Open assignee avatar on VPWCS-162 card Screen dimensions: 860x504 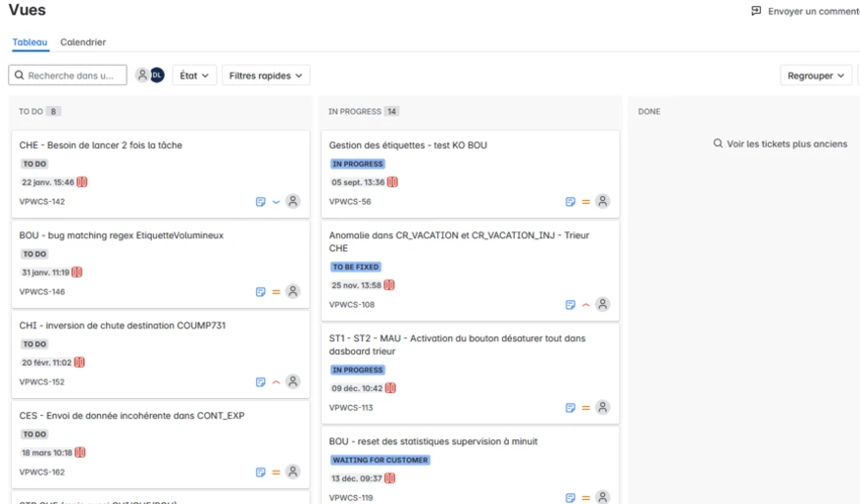click(x=293, y=472)
